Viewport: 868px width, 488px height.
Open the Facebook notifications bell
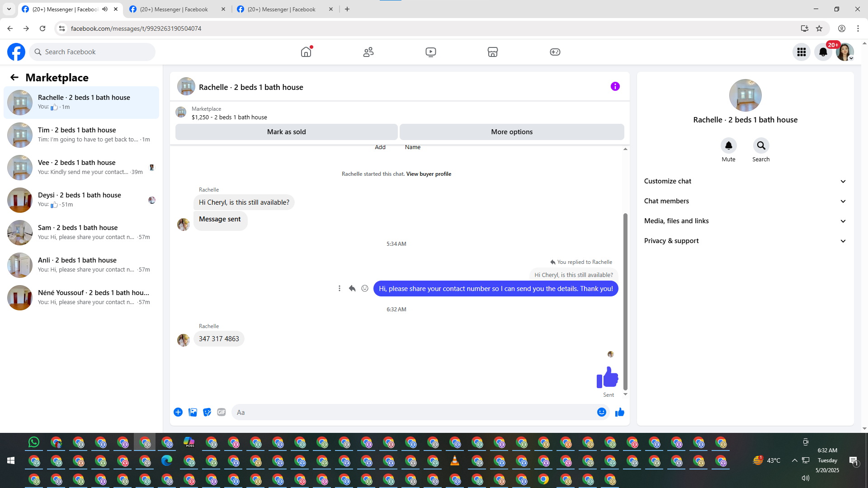[823, 52]
